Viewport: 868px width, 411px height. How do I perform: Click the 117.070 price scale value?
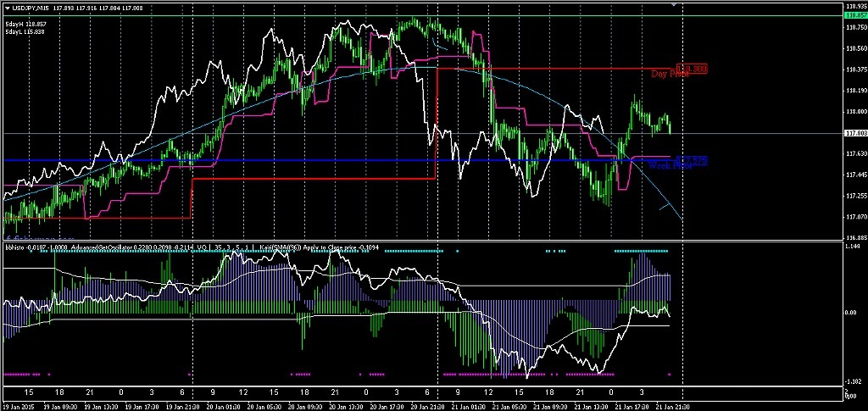(856, 216)
